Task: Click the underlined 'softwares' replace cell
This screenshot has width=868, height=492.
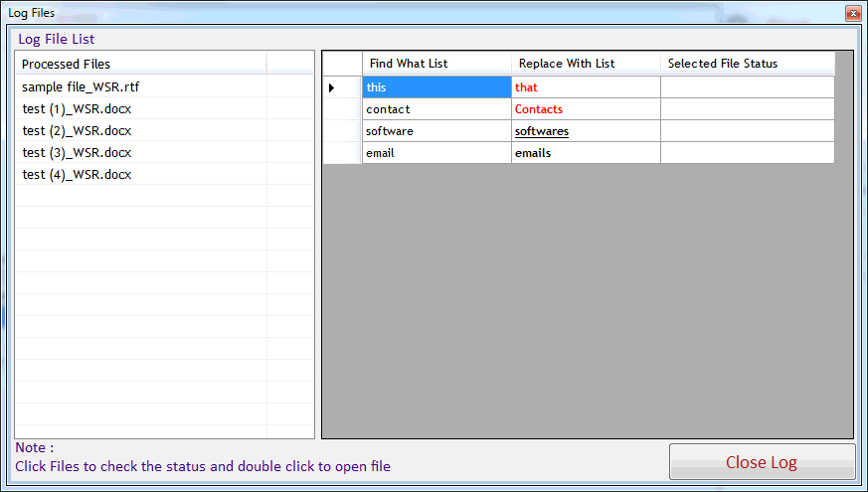Action: (x=587, y=131)
